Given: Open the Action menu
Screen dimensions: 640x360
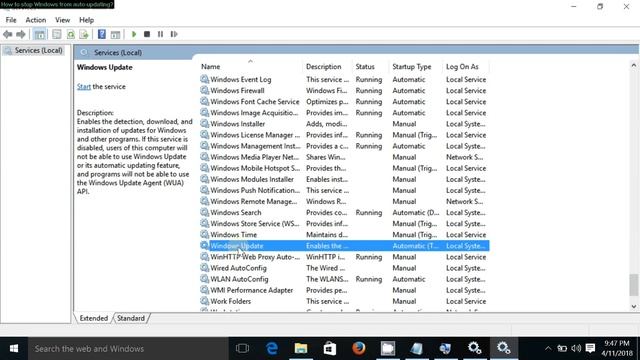Looking at the screenshot, I should pyautogui.click(x=36, y=20).
